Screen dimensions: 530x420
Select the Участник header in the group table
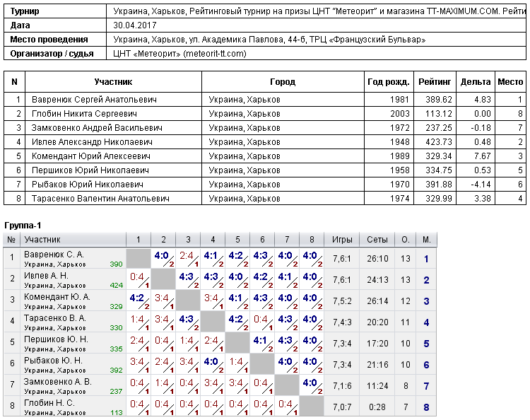pyautogui.click(x=42, y=240)
